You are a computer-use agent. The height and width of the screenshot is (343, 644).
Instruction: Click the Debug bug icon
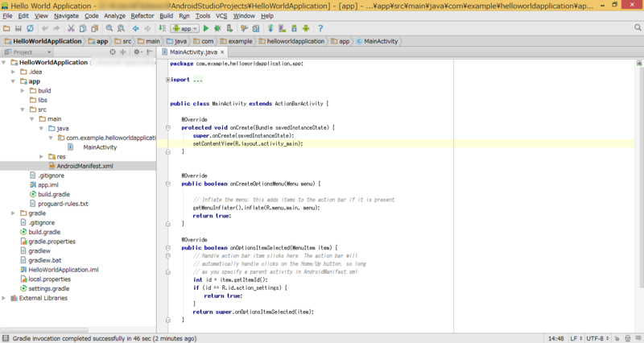[217, 28]
